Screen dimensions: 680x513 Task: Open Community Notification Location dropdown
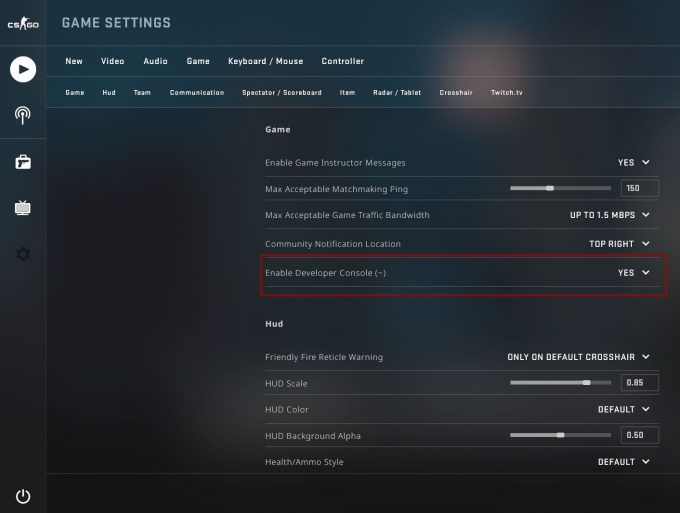pos(619,244)
